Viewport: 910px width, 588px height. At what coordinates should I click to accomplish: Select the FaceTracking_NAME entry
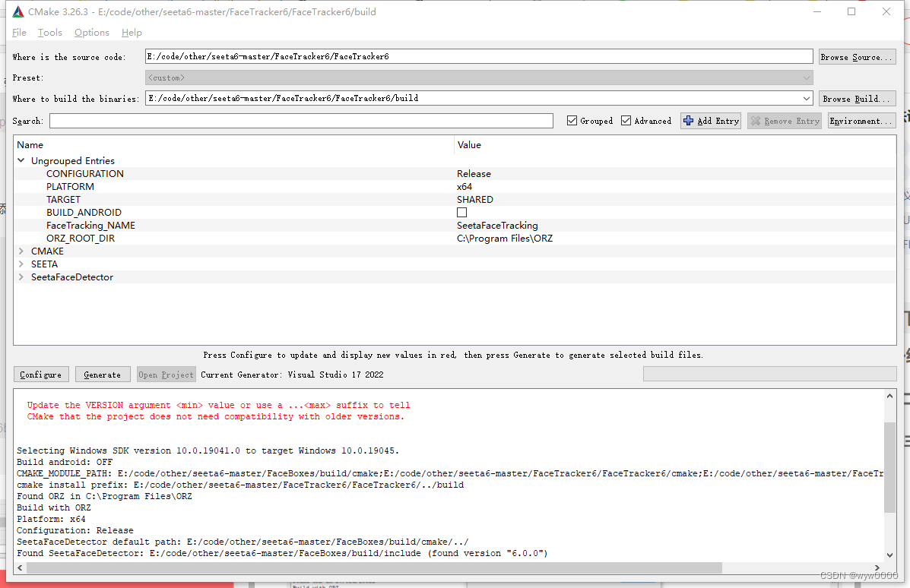click(90, 226)
